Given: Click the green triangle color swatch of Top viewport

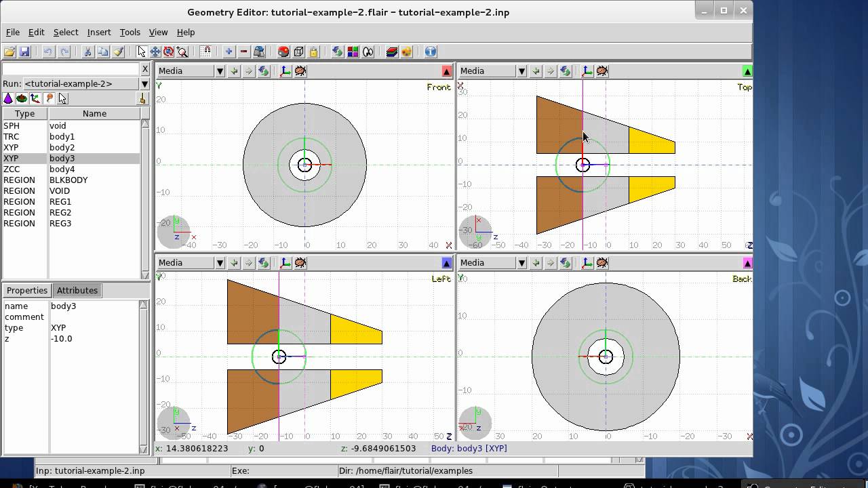Looking at the screenshot, I should pyautogui.click(x=747, y=71).
